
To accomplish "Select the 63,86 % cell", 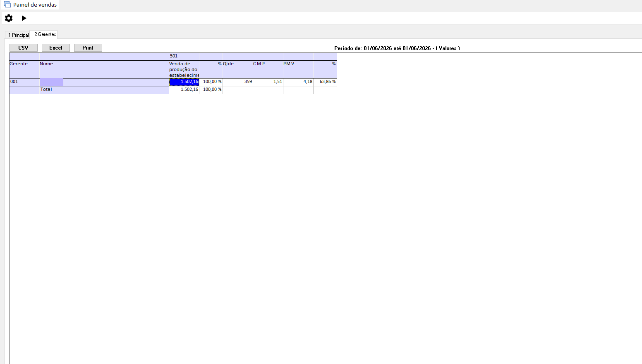I will [325, 82].
